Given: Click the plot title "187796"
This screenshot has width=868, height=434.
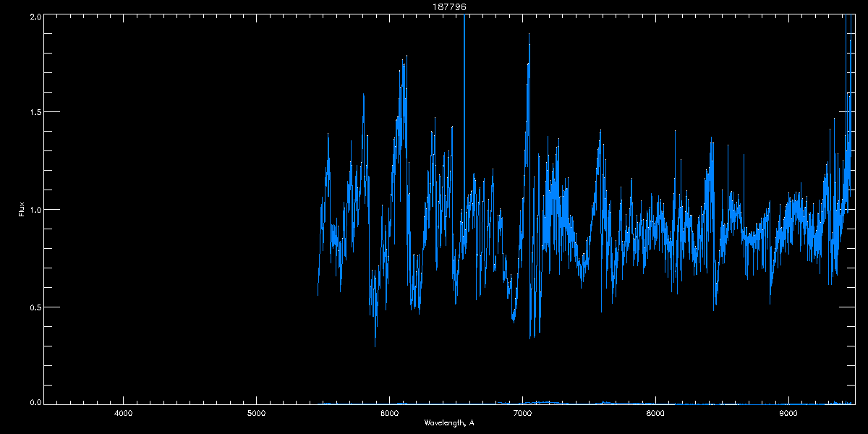Looking at the screenshot, I should [x=448, y=7].
